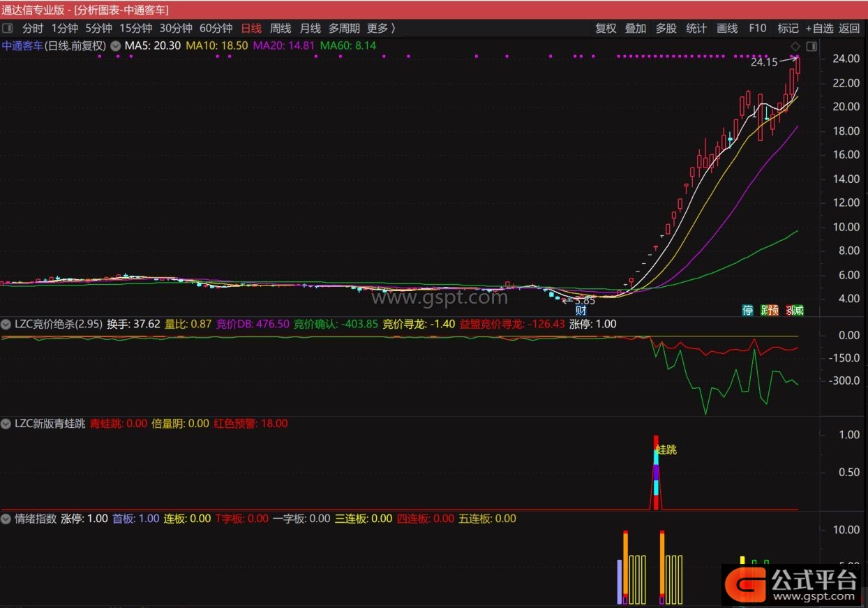
Task: Click the 叠加 overlay button
Action: (x=636, y=29)
